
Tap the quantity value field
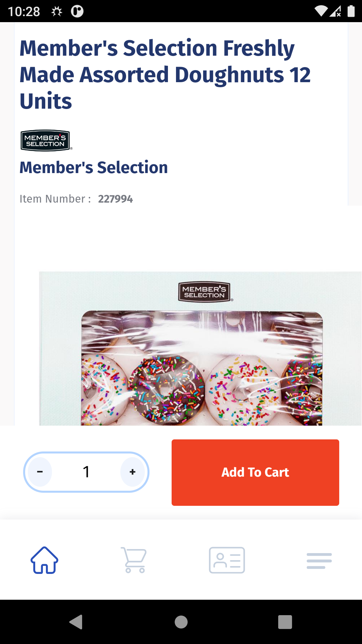tap(86, 472)
